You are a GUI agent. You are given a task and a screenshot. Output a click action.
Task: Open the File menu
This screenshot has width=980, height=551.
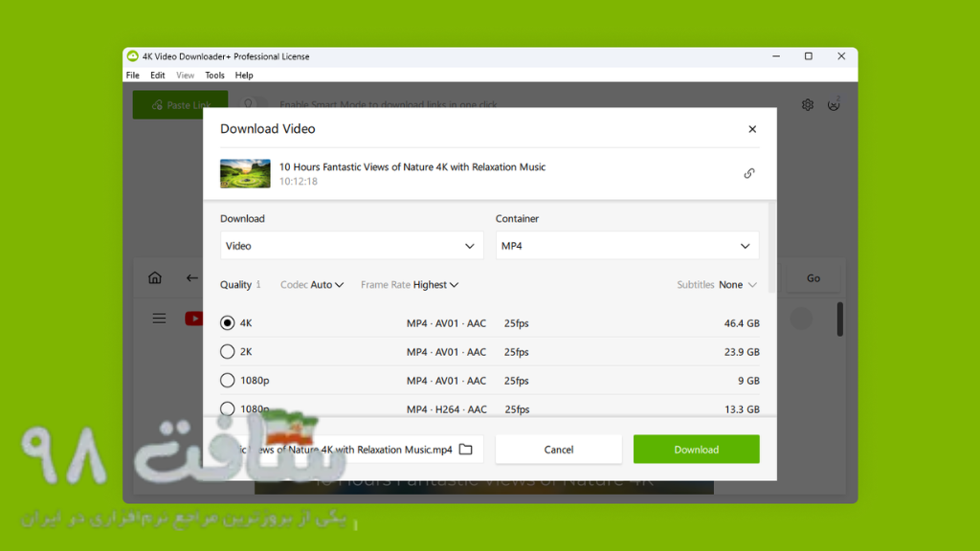[x=132, y=75]
